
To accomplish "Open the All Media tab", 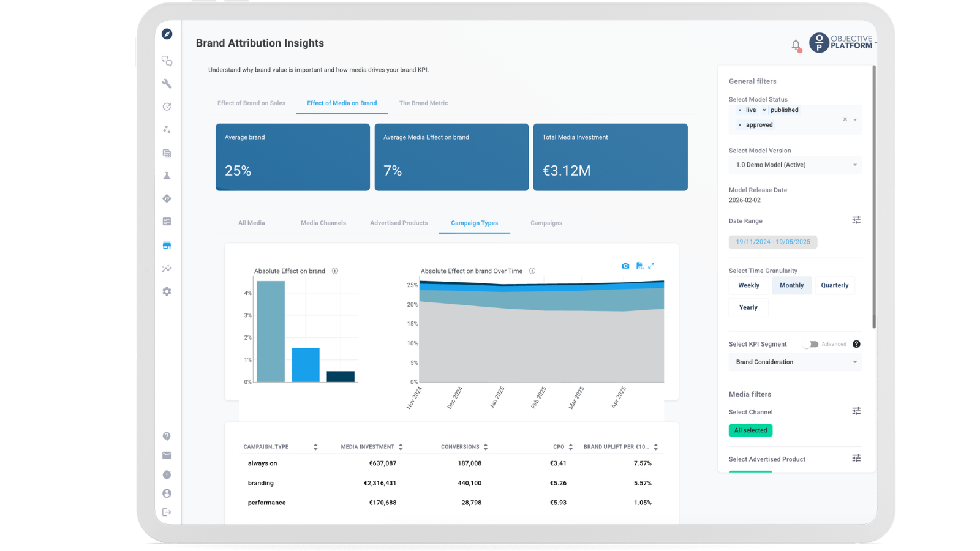I will [252, 223].
